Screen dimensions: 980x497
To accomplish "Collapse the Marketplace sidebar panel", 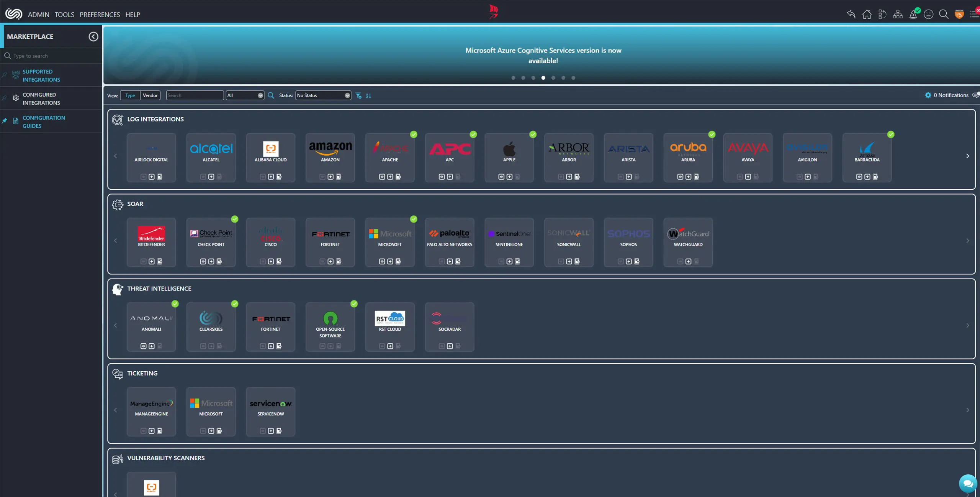I will pyautogui.click(x=93, y=36).
